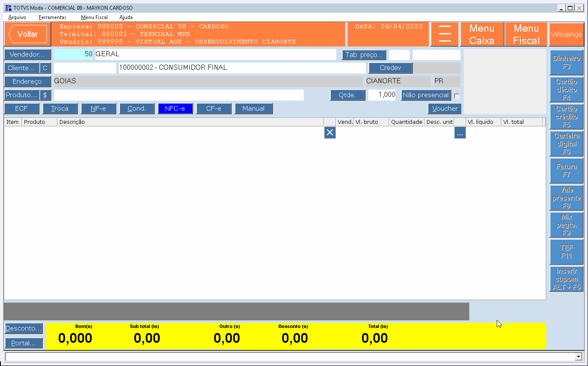Pay with Carteira digital F6

[x=566, y=143]
